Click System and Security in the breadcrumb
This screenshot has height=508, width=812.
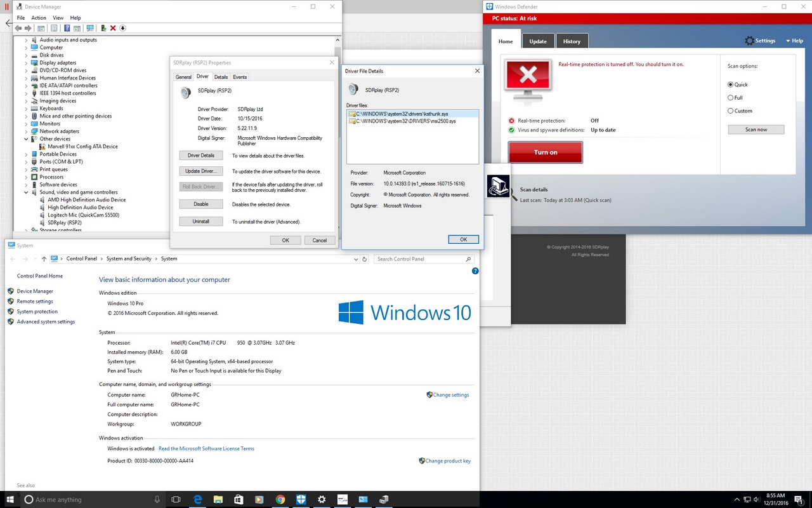tap(129, 259)
